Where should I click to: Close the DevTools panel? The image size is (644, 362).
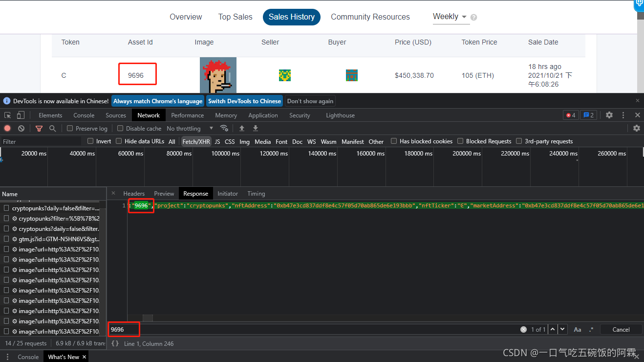coord(637,115)
